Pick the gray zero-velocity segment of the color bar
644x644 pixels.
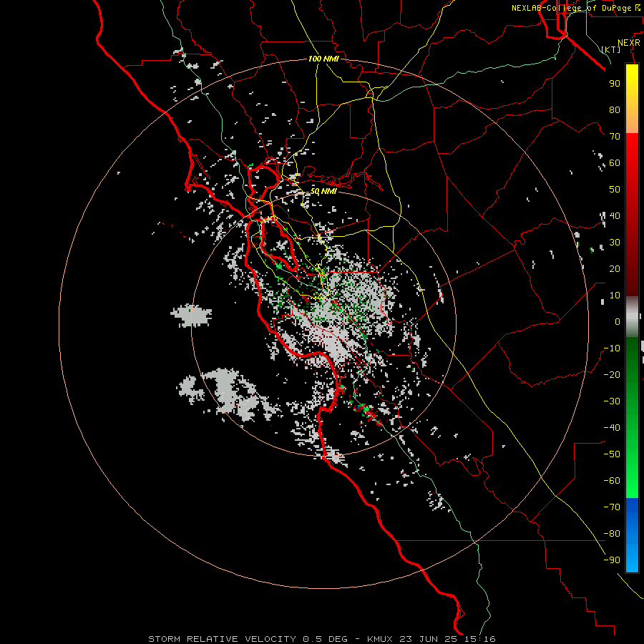[x=632, y=317]
